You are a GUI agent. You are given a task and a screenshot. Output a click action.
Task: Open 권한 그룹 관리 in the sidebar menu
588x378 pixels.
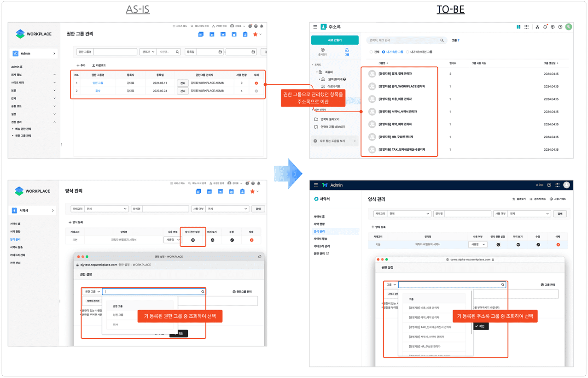[23, 136]
